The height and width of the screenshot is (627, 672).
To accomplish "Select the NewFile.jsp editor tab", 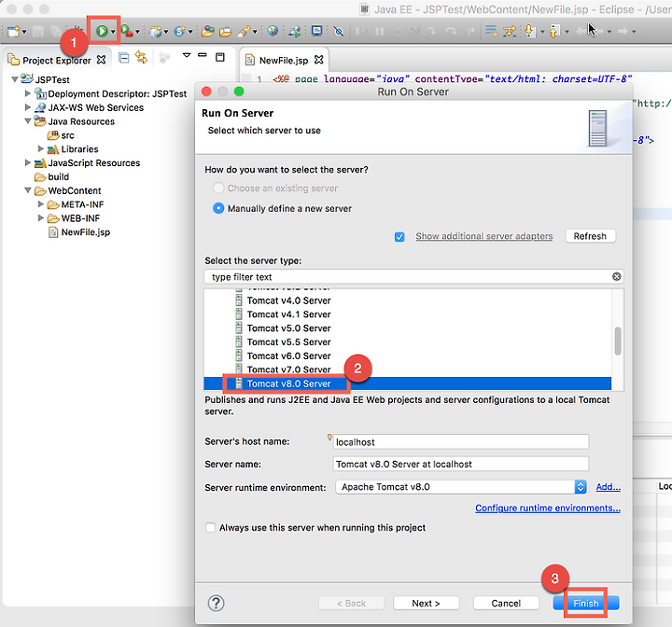I will (x=284, y=60).
